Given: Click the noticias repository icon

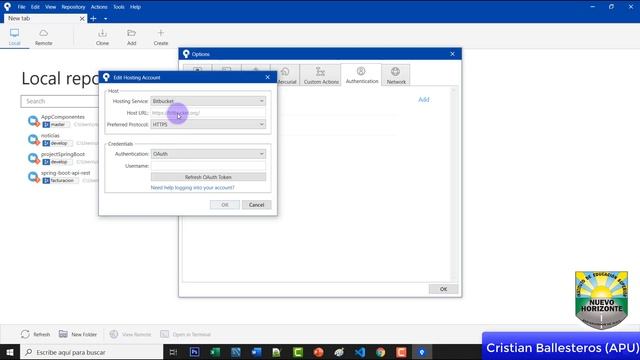Looking at the screenshot, I should pos(33,140).
